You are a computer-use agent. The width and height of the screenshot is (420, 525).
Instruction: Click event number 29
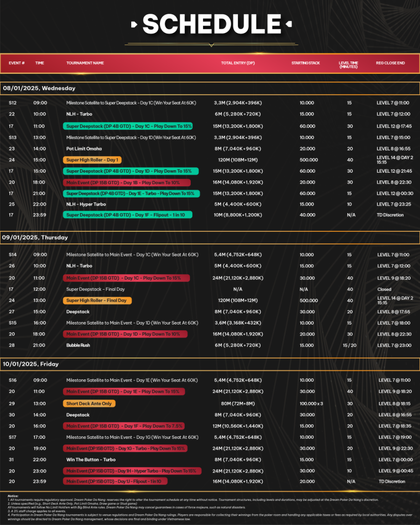[12, 404]
